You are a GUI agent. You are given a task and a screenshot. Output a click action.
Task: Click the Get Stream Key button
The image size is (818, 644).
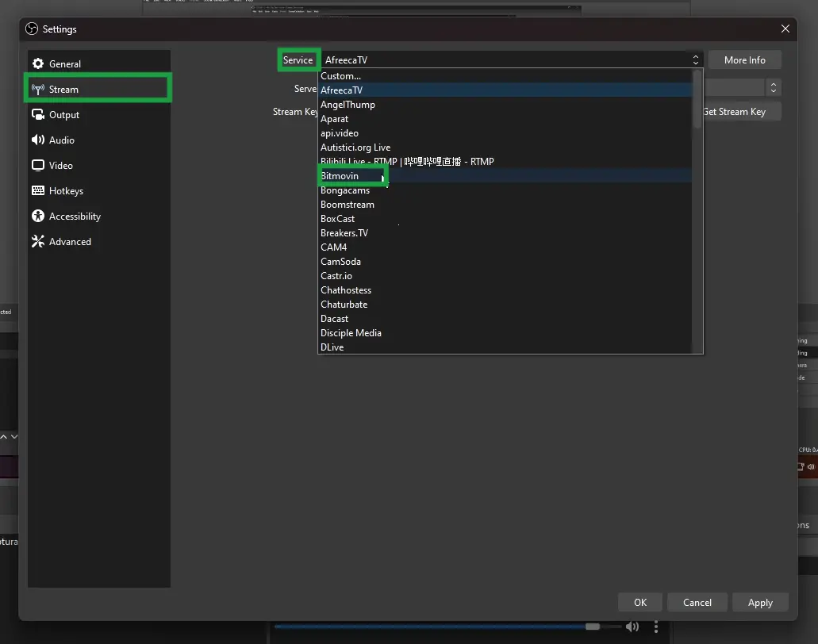742,112
